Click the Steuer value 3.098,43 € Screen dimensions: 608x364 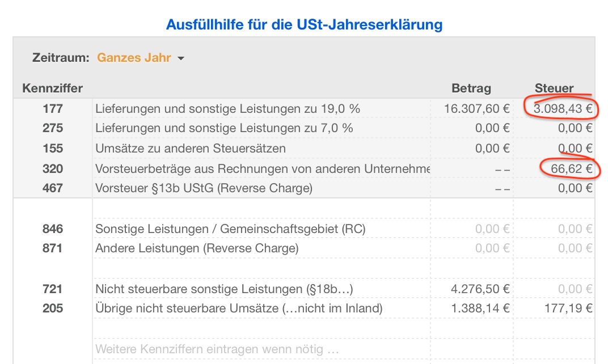point(563,108)
